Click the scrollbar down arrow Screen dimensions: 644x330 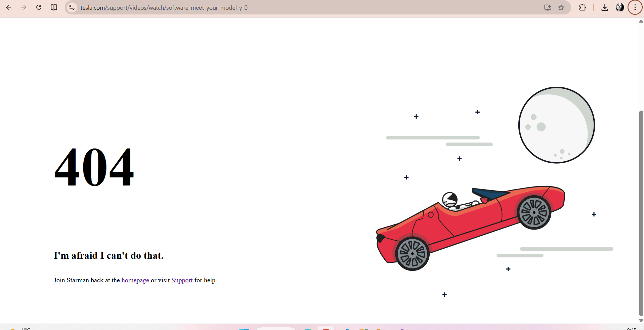641,321
